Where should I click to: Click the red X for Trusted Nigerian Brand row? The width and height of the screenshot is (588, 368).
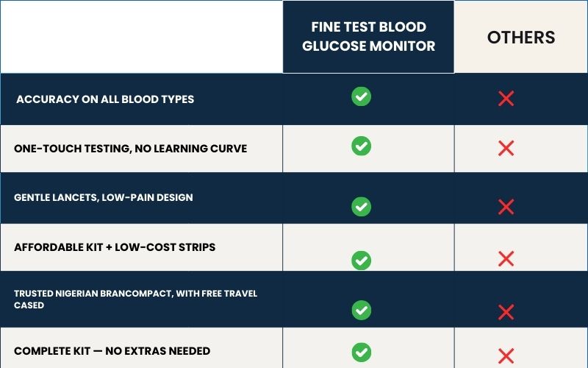[x=506, y=312]
